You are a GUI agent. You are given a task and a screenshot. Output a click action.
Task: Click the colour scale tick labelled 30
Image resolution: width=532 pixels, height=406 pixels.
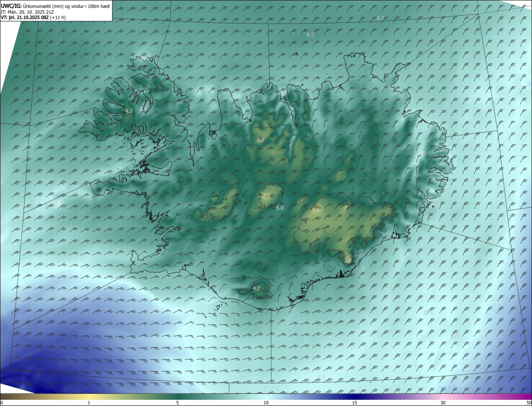[443, 403]
